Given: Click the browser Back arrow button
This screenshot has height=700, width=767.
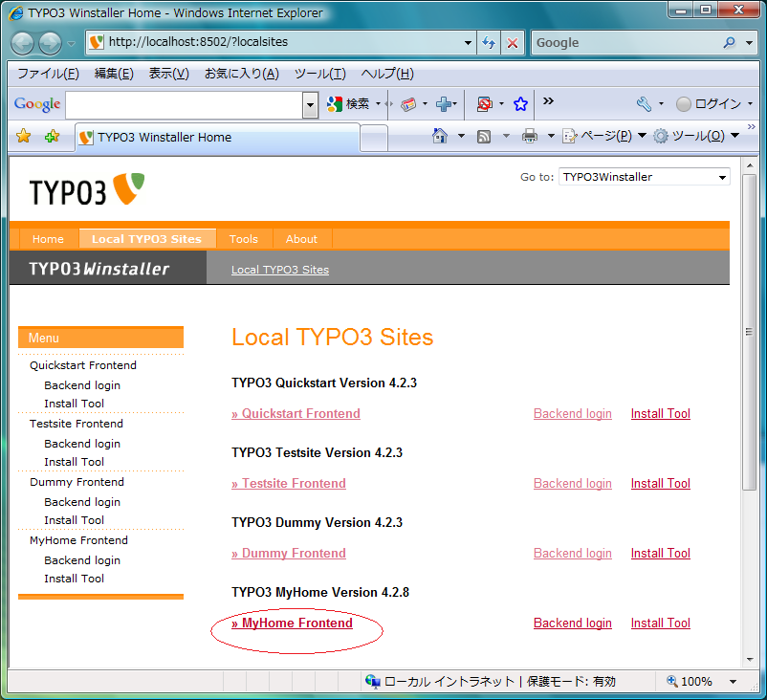Looking at the screenshot, I should [22, 43].
